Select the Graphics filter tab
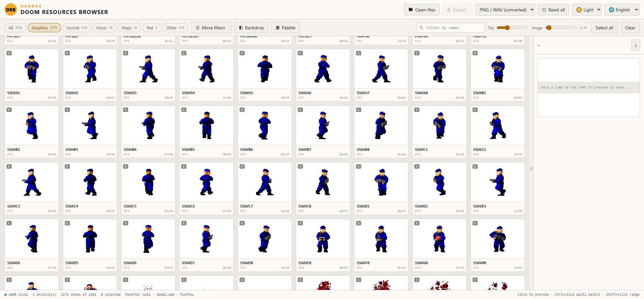Screen dimensions: 644x299 tap(44, 28)
